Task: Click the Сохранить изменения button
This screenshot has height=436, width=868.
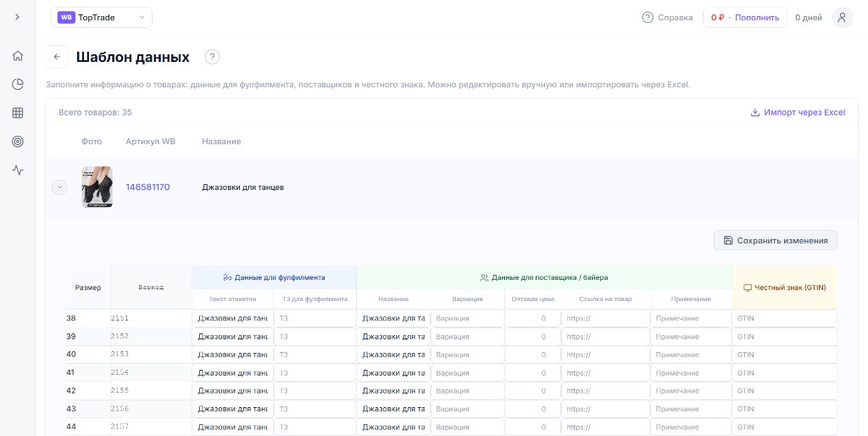Action: [775, 240]
